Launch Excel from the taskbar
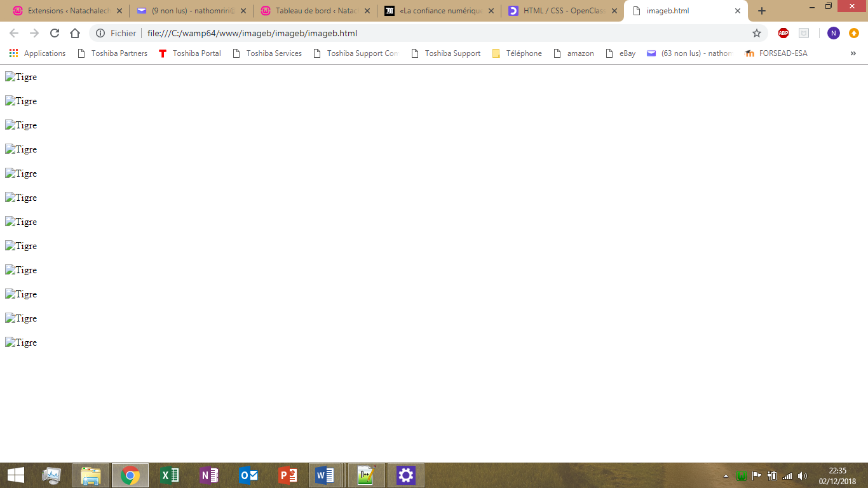 pyautogui.click(x=169, y=475)
